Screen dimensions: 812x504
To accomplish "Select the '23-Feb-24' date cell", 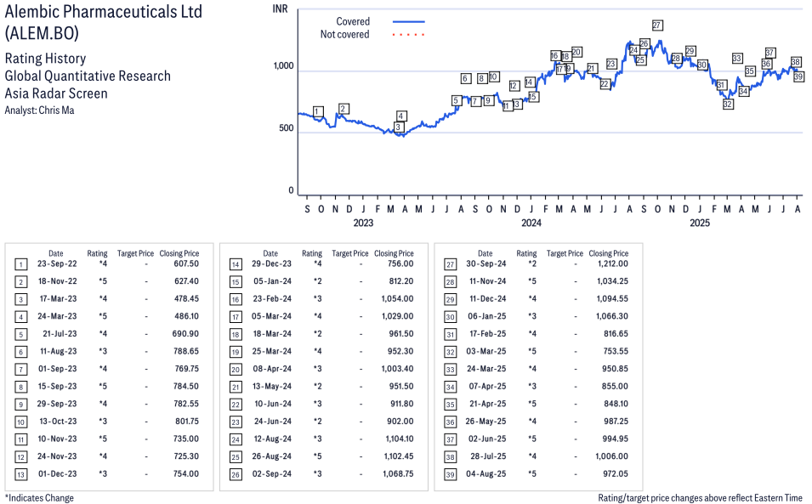I will tap(272, 299).
